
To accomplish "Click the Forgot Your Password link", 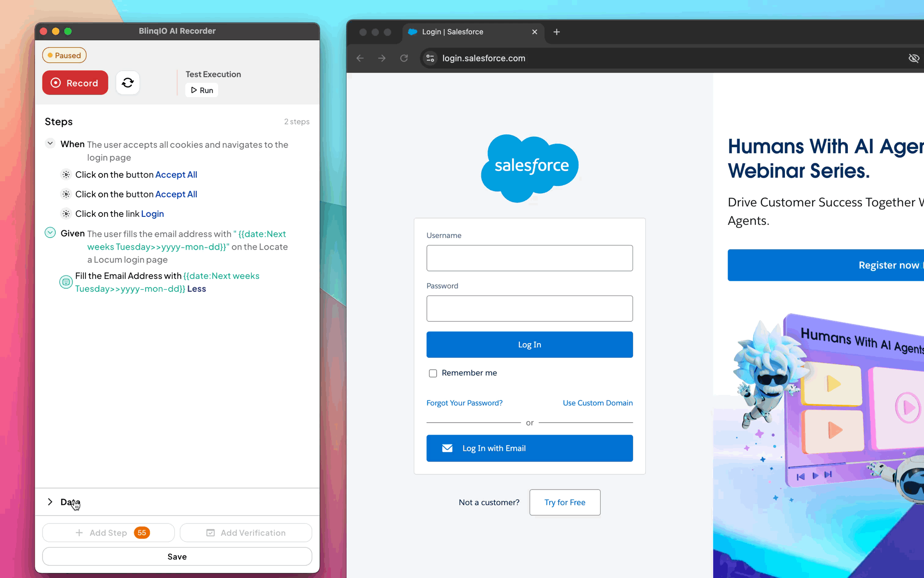I will 464,403.
